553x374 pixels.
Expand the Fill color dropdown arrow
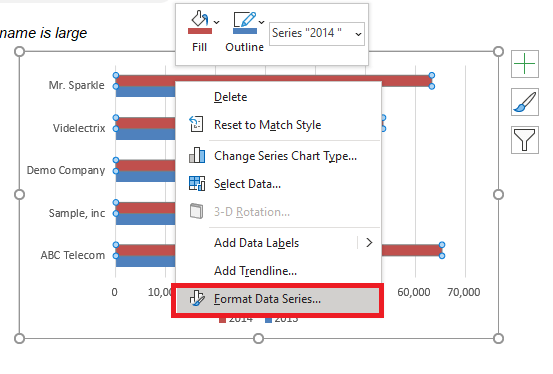pyautogui.click(x=217, y=22)
